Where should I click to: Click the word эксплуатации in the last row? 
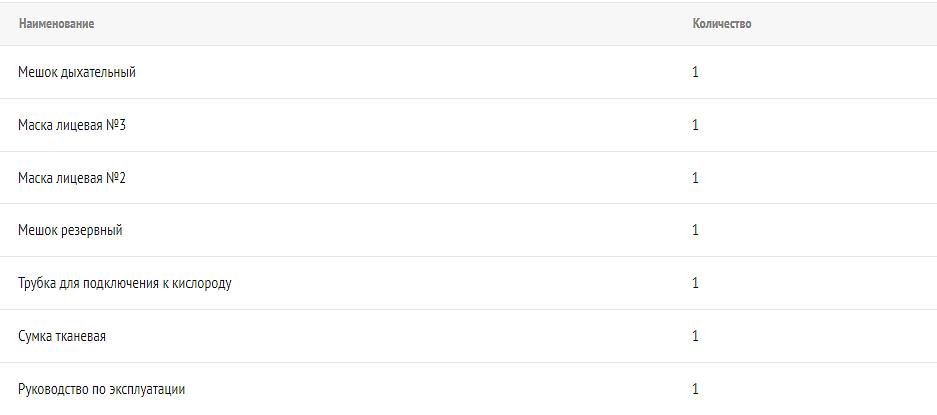(149, 389)
